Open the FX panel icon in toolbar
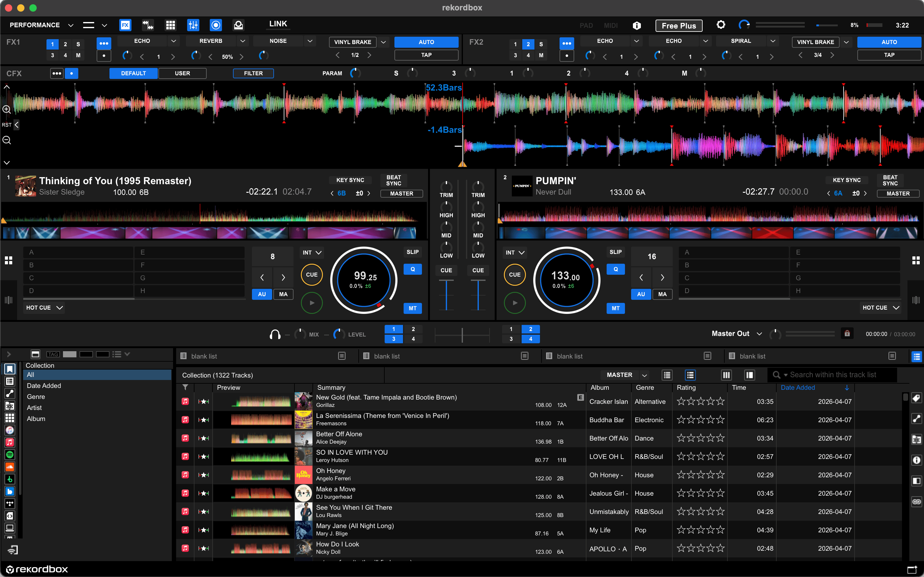 tap(125, 25)
